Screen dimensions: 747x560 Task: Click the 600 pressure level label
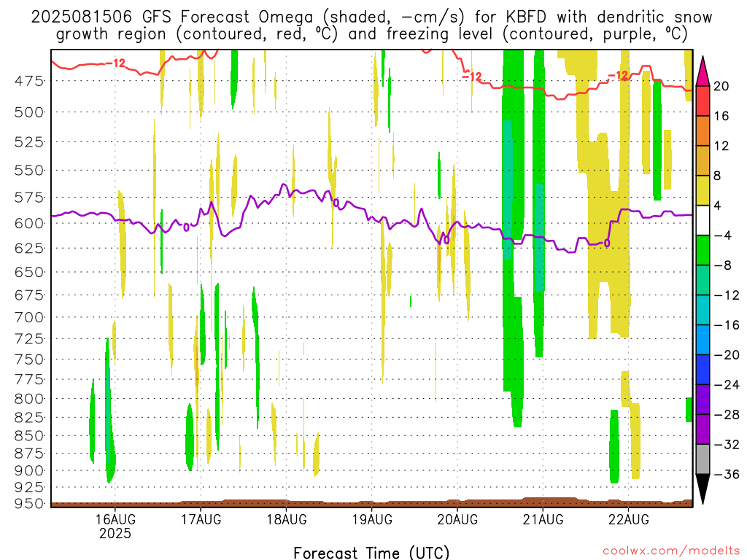(x=29, y=223)
